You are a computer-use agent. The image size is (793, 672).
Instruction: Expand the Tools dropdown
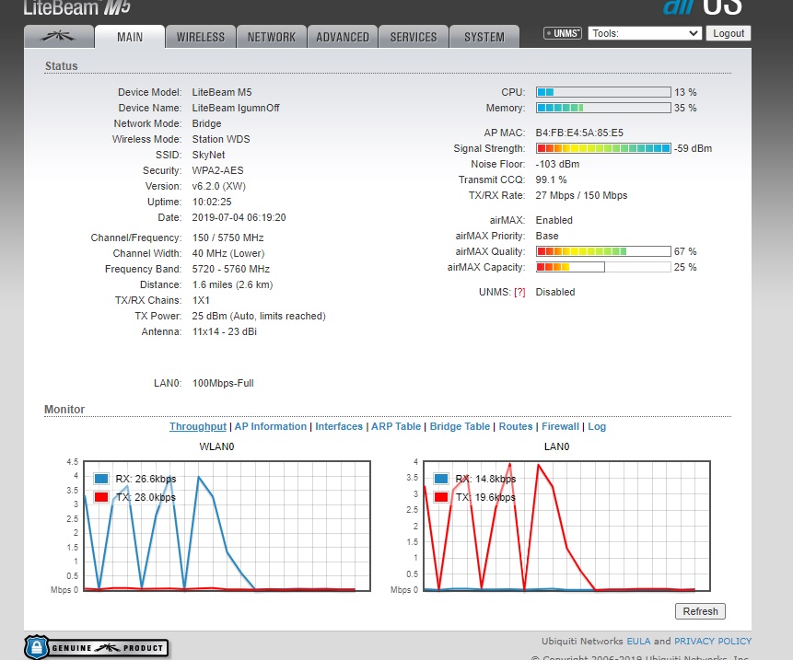pyautogui.click(x=645, y=33)
